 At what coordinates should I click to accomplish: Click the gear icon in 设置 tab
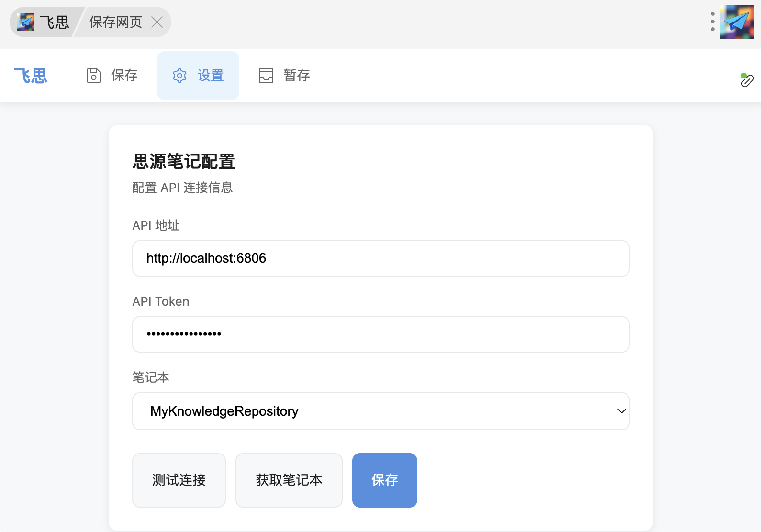[179, 76]
